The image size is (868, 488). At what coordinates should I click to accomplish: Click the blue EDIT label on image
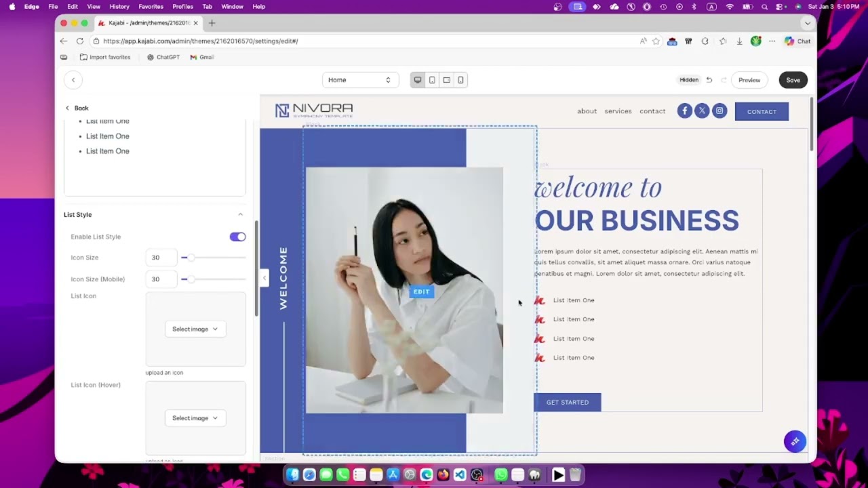421,292
